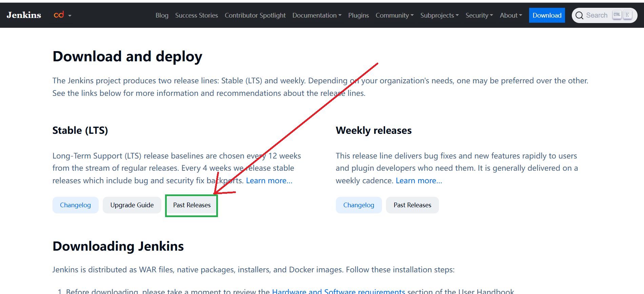The image size is (644, 294).
Task: Click the Weekly releases heading
Action: point(374,130)
